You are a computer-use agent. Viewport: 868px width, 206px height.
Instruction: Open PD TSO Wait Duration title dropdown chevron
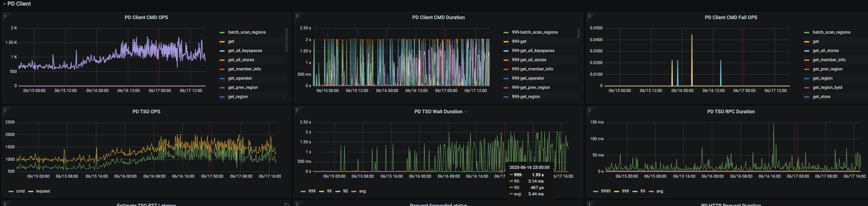[466, 112]
